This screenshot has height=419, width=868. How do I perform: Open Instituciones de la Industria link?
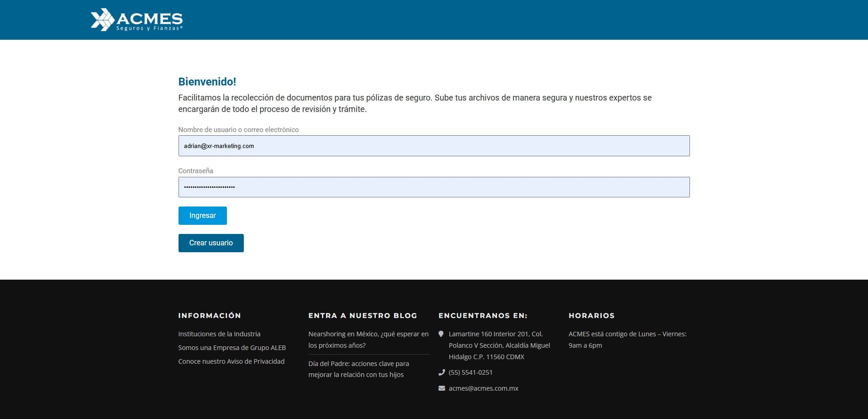[x=219, y=334]
